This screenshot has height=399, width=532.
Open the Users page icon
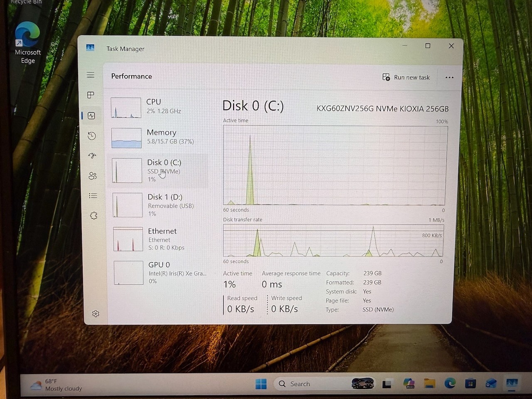[x=93, y=176]
